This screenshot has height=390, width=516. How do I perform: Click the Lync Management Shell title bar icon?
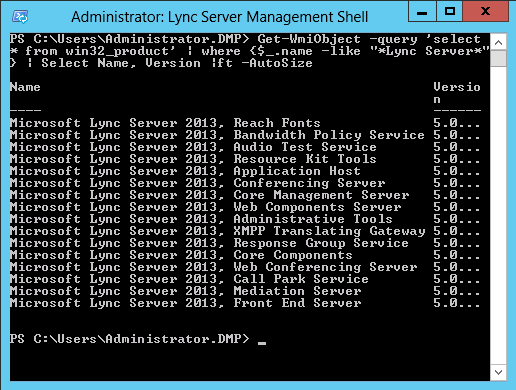[20, 17]
